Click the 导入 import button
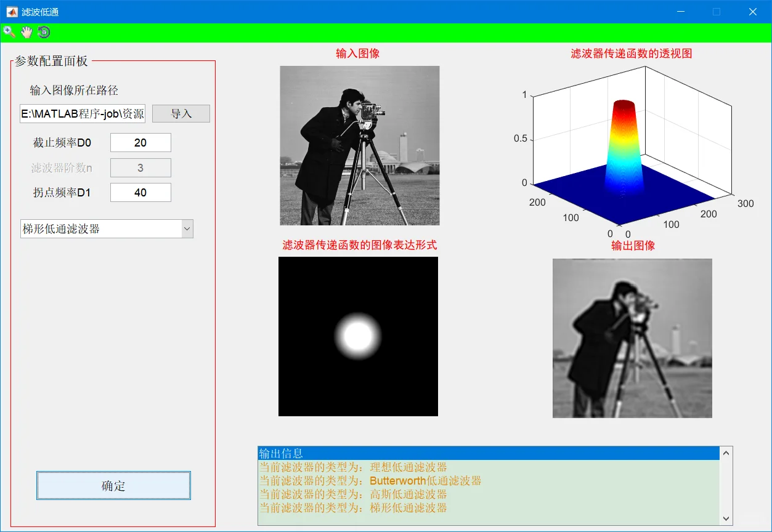Image resolution: width=772 pixels, height=532 pixels. pyautogui.click(x=181, y=113)
